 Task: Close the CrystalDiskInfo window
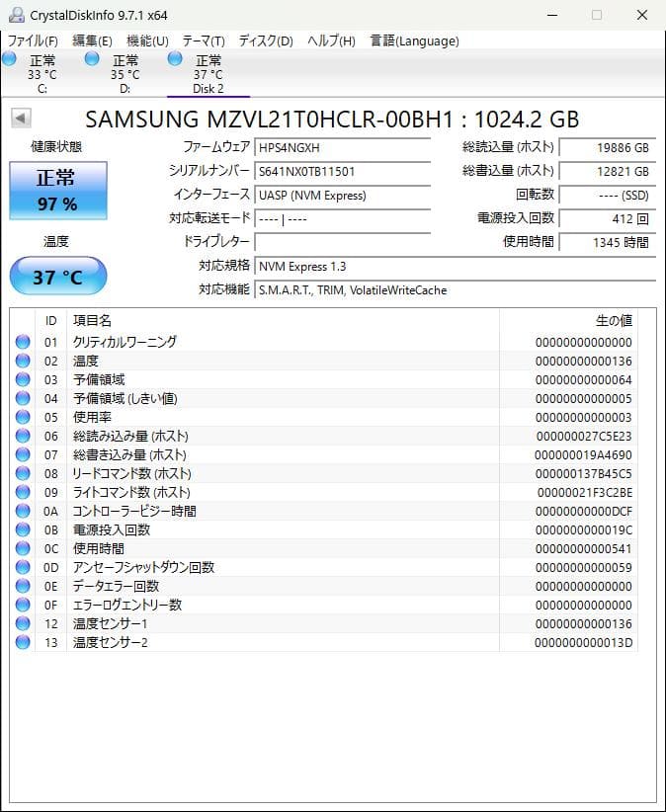642,15
